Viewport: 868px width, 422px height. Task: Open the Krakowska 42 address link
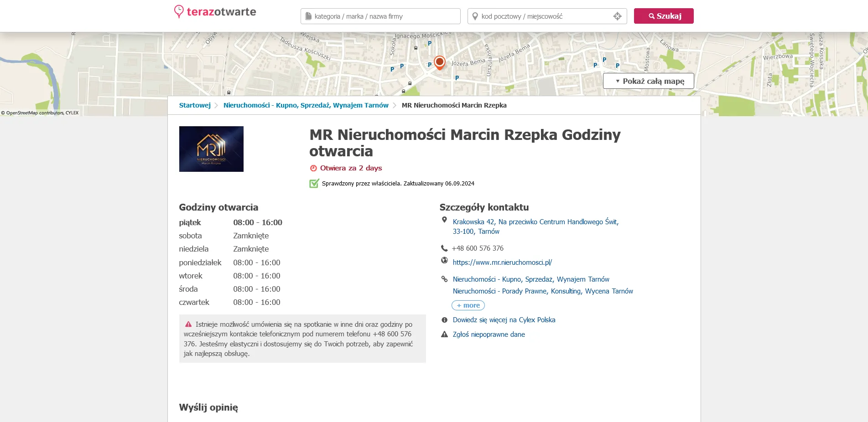[x=535, y=226]
